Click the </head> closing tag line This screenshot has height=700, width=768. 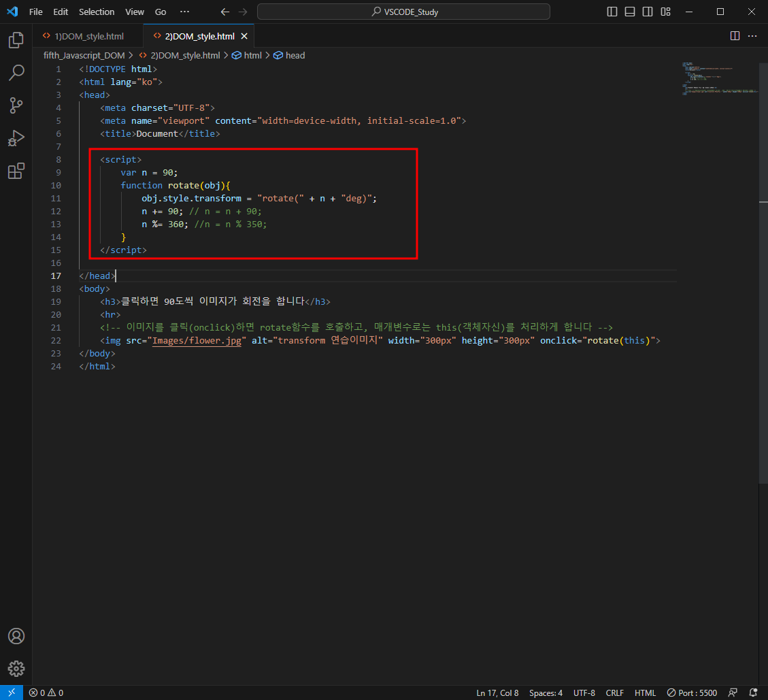click(x=97, y=276)
